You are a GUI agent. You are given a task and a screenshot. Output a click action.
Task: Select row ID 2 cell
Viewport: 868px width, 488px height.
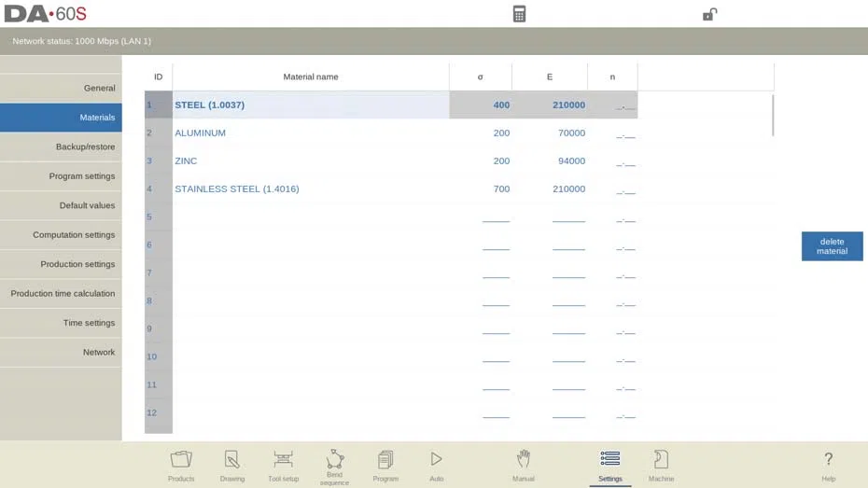pyautogui.click(x=159, y=132)
